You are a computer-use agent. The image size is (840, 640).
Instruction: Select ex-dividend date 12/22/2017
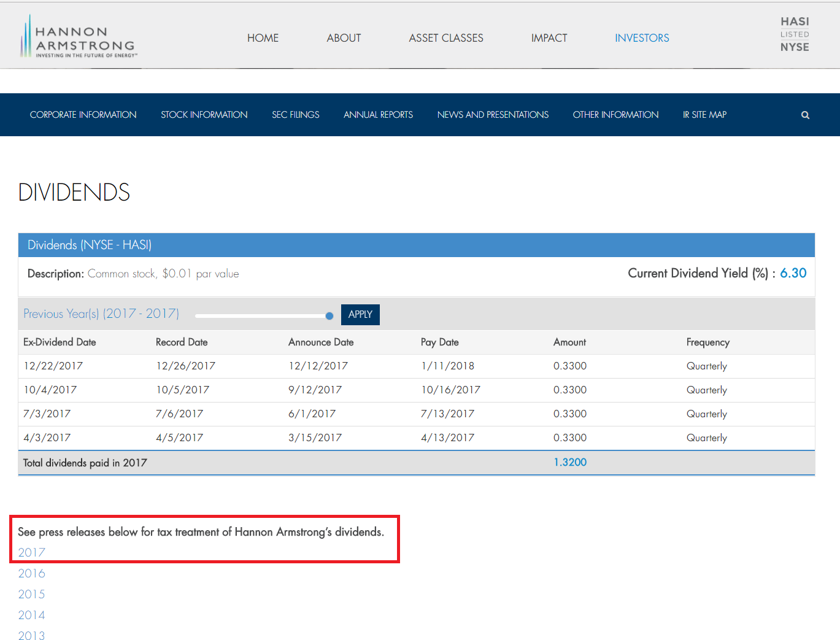(x=53, y=366)
